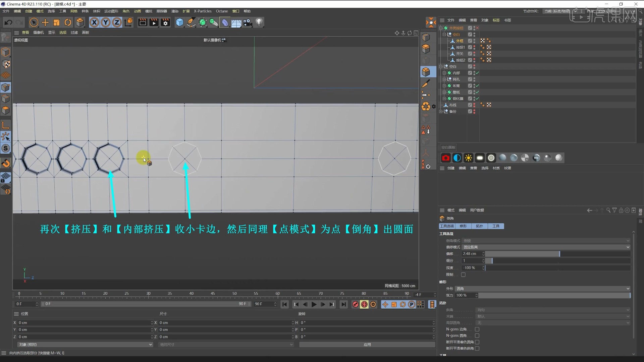644x362 pixels.
Task: Collapse the 外壳按钮 hierarchy
Action: tap(441, 28)
